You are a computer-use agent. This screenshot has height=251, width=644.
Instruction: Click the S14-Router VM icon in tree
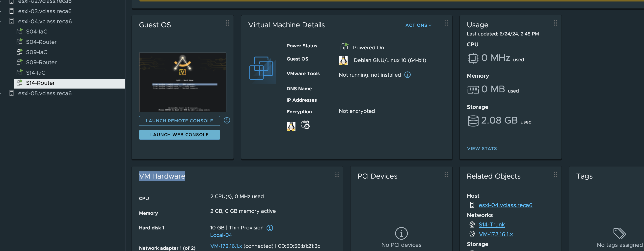(x=20, y=83)
